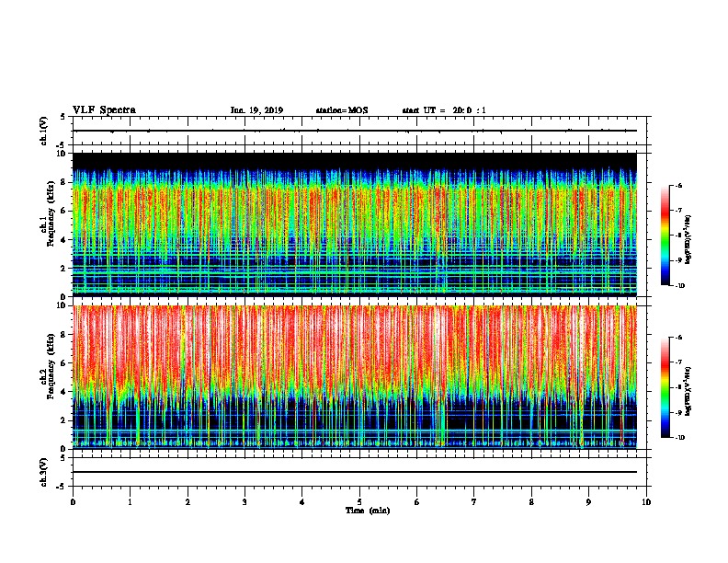The width and height of the screenshot is (728, 563).
Task: Click the ch.1 spectrogram color bar
Action: (x=665, y=236)
